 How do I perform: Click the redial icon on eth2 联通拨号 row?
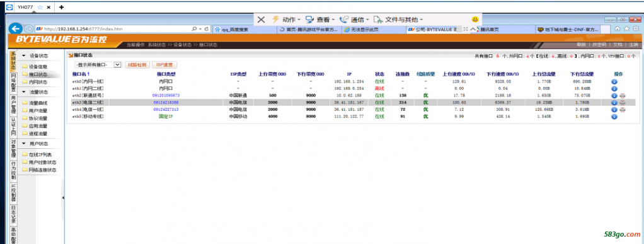(x=622, y=96)
